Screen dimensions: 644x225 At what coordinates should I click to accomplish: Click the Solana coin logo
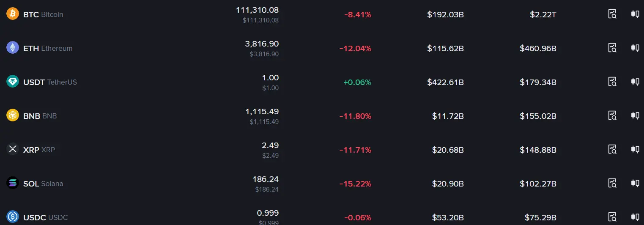click(x=13, y=183)
